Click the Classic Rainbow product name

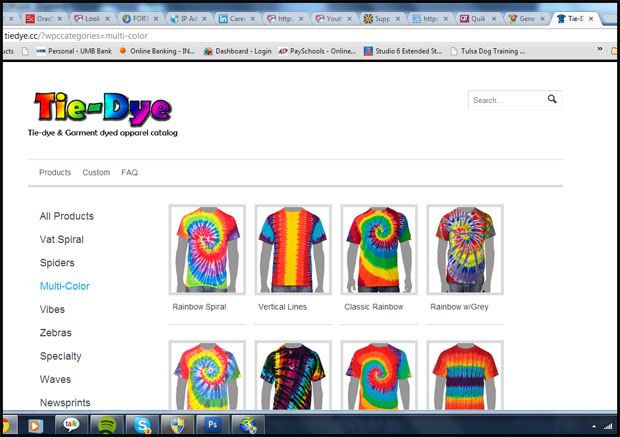[x=374, y=307]
